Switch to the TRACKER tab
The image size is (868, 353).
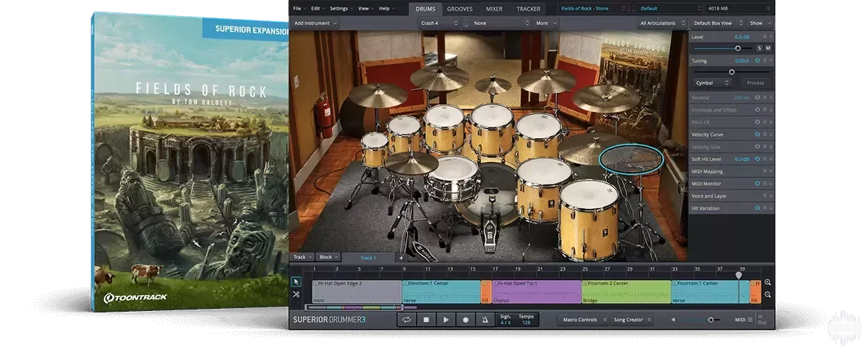point(528,9)
